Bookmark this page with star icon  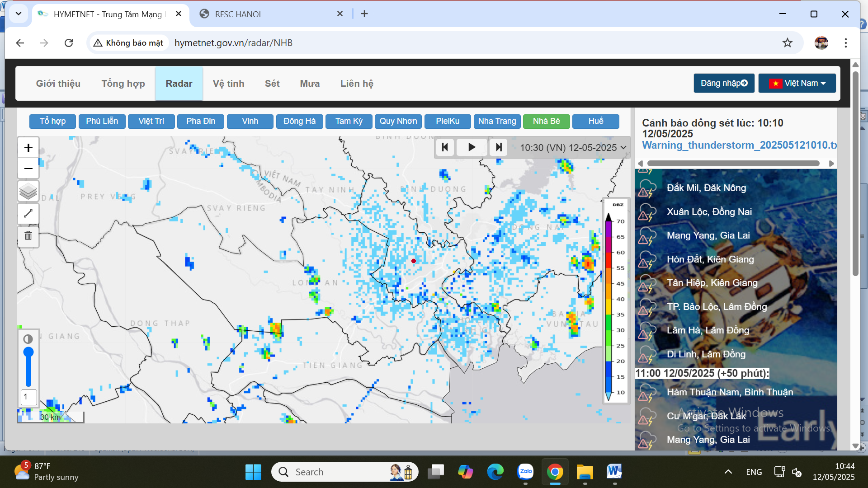coord(787,43)
